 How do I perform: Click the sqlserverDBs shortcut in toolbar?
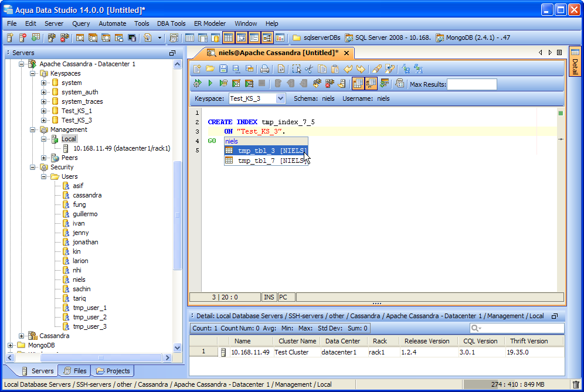tap(317, 38)
